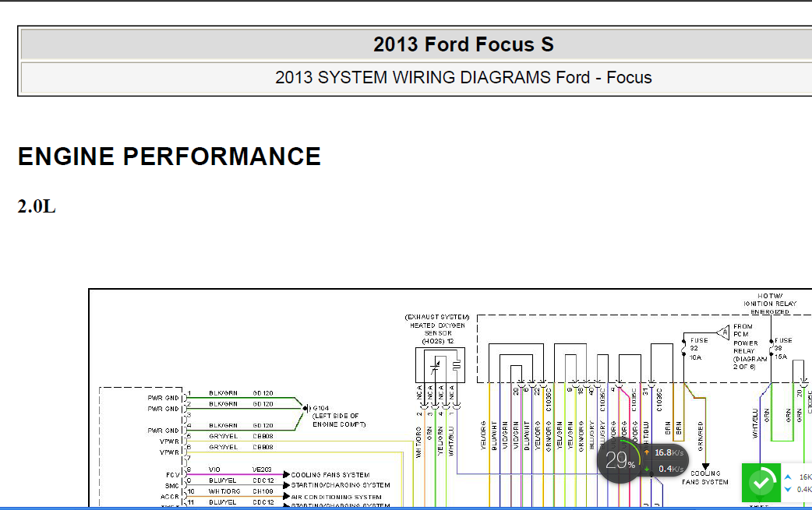Click the ENGINE PERFORMANCE heading
The image size is (812, 510).
(x=169, y=157)
